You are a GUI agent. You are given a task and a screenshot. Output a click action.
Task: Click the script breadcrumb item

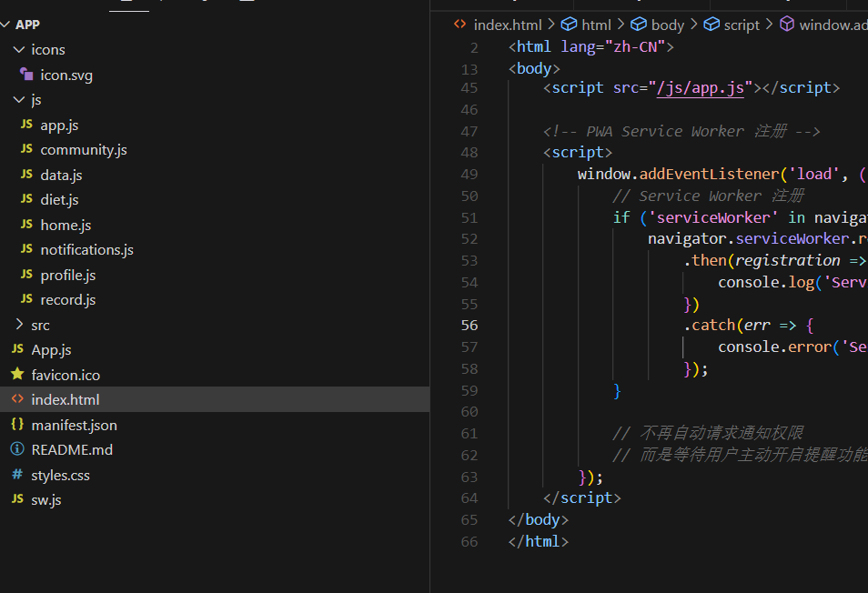point(741,25)
